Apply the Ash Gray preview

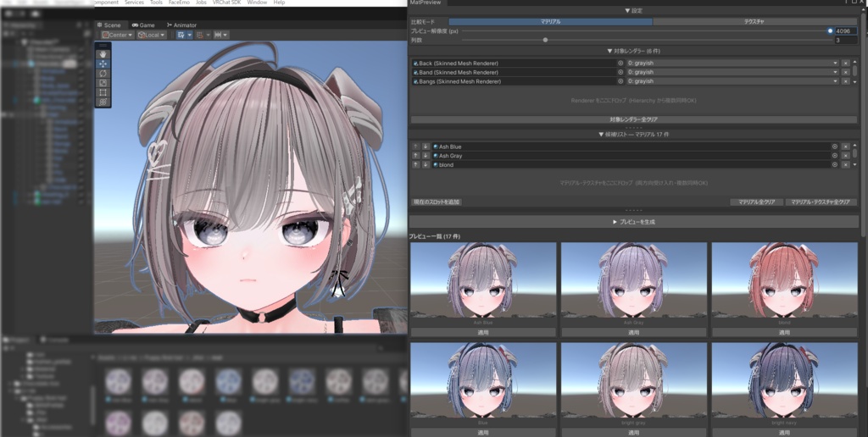click(633, 333)
